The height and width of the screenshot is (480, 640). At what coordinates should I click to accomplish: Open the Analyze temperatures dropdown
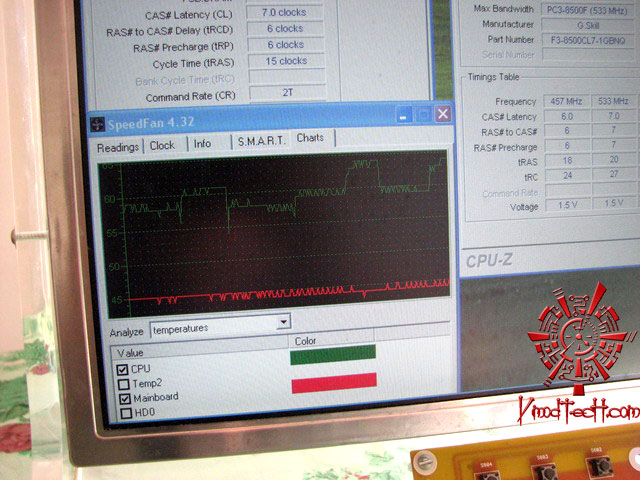coord(284,322)
